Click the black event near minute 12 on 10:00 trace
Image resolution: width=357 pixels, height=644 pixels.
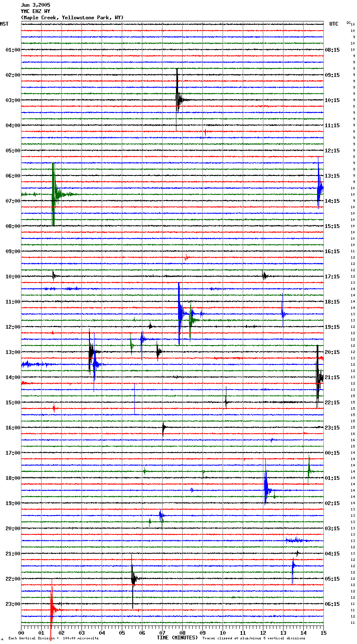click(x=265, y=276)
